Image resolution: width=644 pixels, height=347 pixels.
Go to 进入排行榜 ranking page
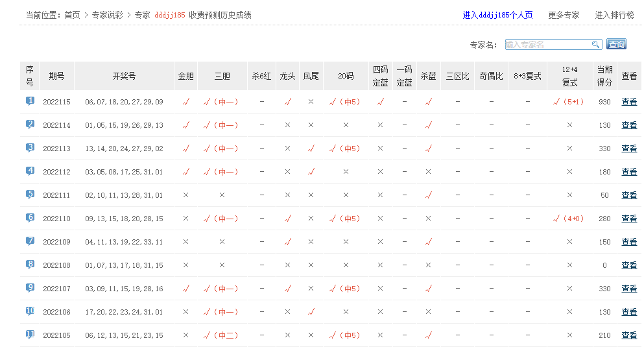(x=614, y=15)
